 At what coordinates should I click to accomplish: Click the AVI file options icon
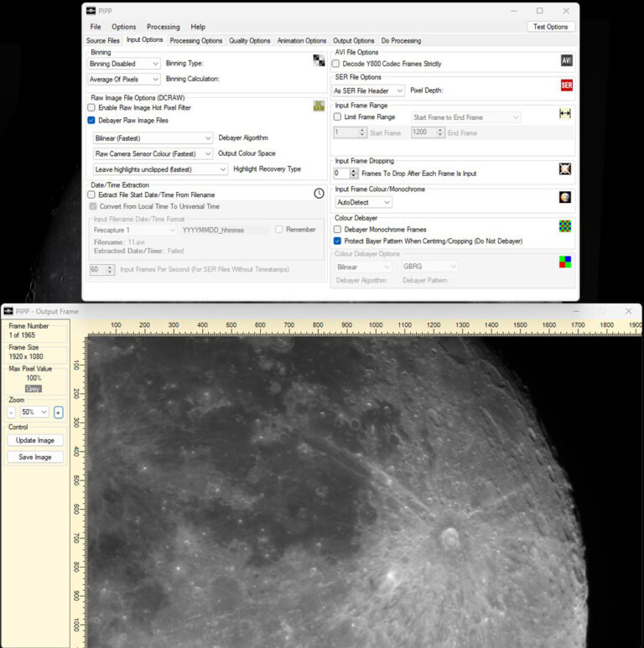[x=566, y=60]
